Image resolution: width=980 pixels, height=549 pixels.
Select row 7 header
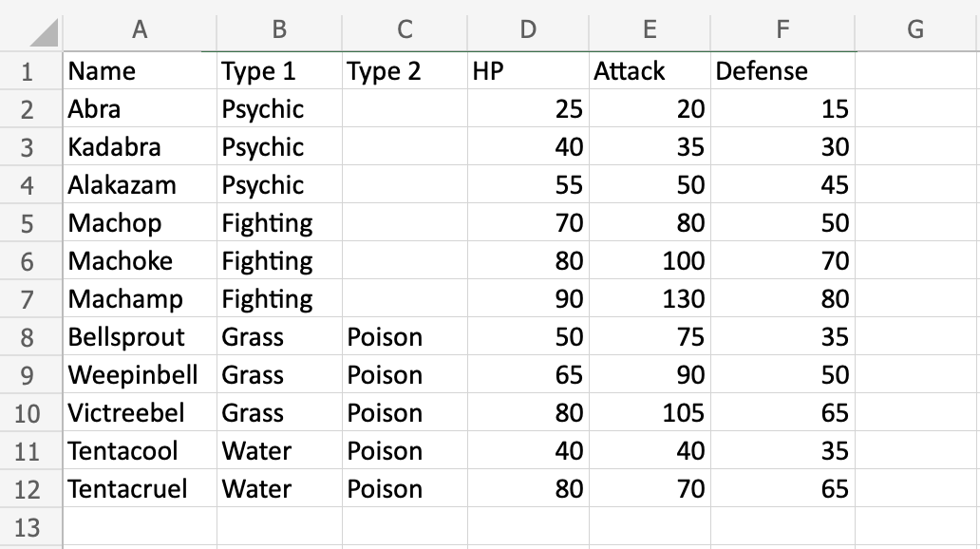pos(27,299)
